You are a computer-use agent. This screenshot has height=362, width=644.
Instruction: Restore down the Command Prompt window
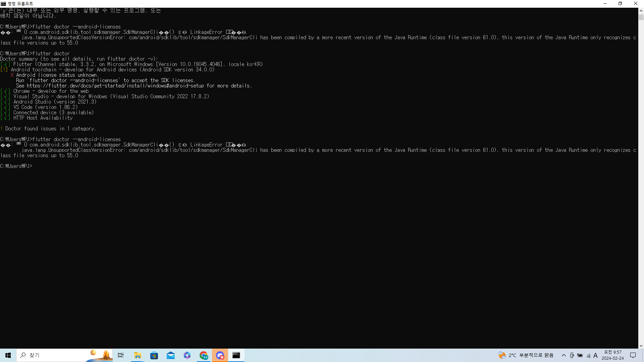[x=620, y=4]
